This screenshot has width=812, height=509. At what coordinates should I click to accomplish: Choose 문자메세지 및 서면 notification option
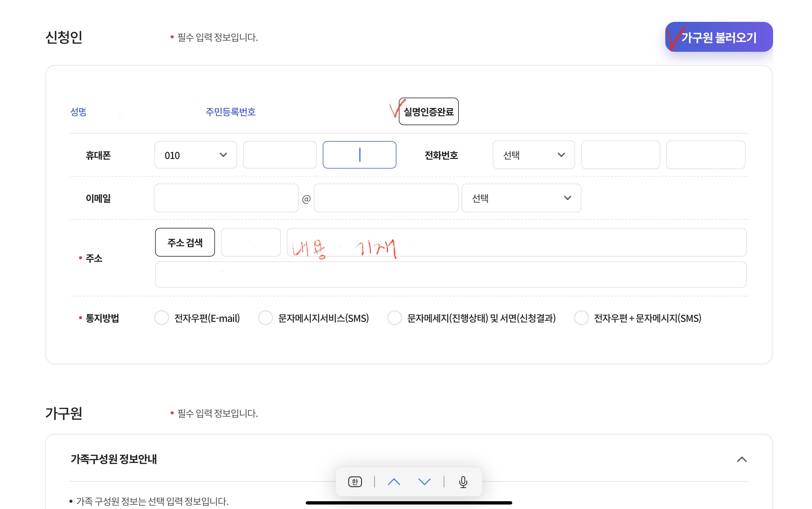click(394, 318)
